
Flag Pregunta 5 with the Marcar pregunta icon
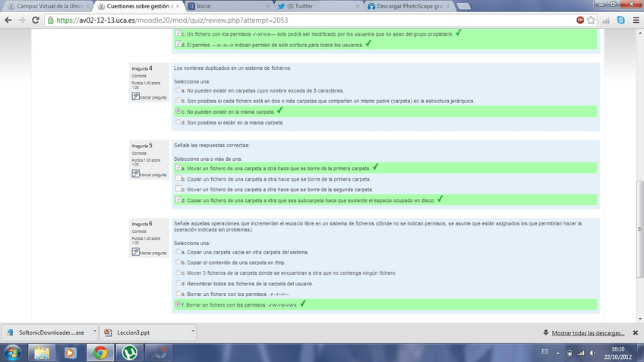pos(136,174)
